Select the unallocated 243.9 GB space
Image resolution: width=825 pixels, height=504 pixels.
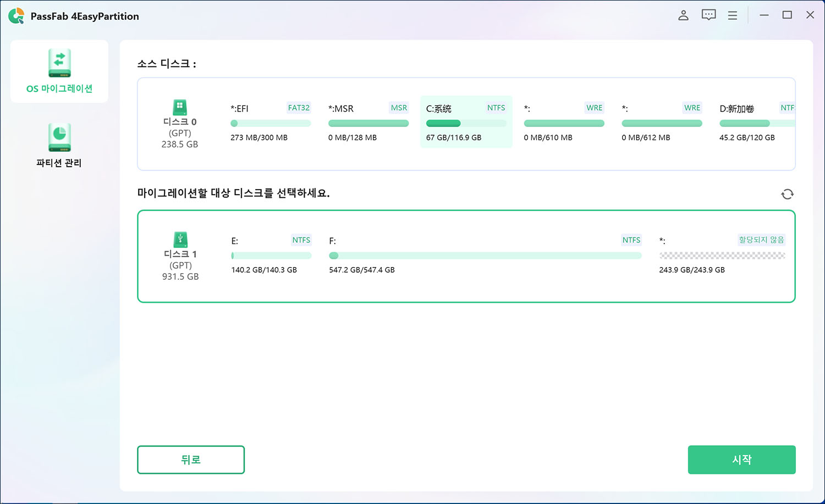pos(722,256)
